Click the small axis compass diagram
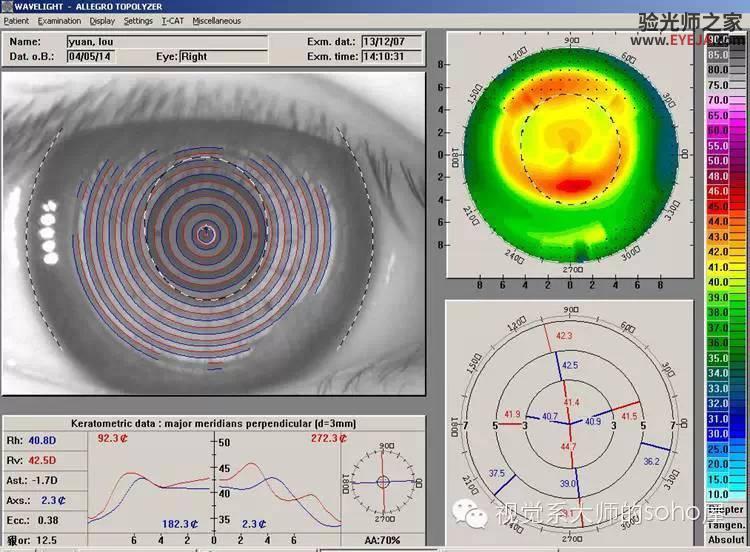The width and height of the screenshot is (750, 552). (383, 482)
